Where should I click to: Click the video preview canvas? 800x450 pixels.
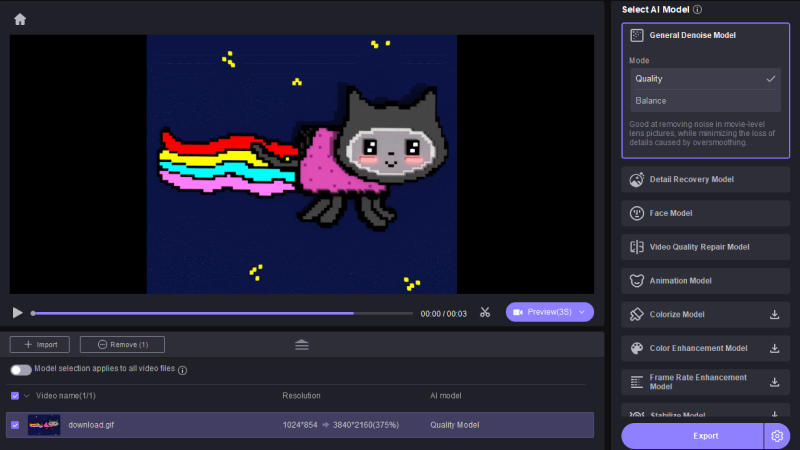[x=302, y=164]
